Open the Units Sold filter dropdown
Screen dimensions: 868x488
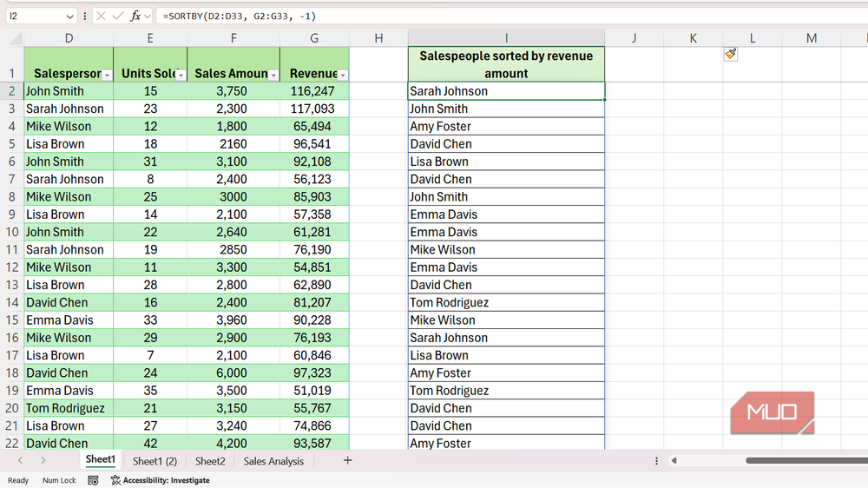tap(181, 75)
